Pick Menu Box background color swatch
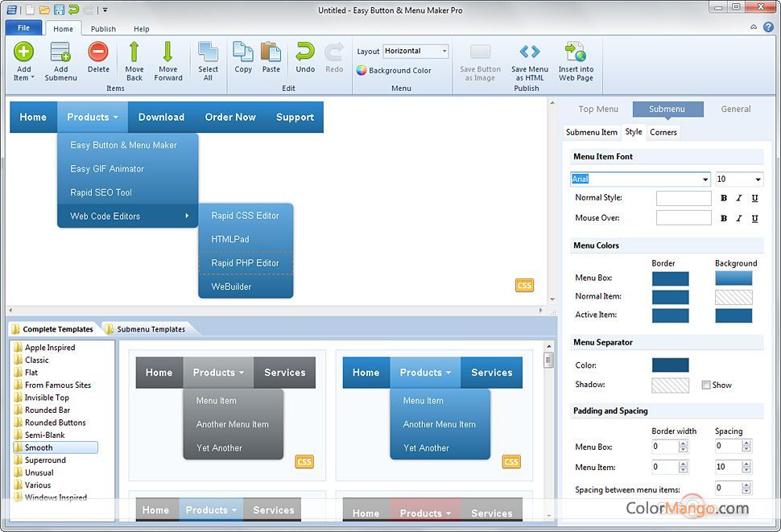 (733, 278)
